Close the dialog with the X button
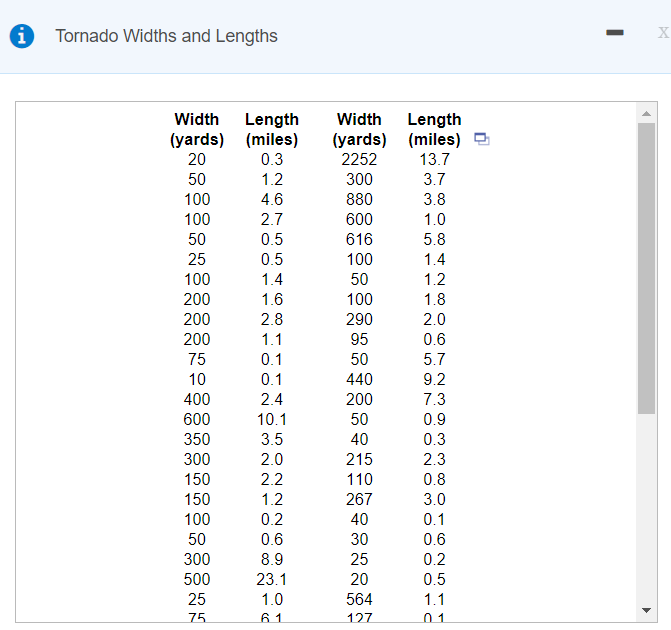This screenshot has width=671, height=630. 664,33
